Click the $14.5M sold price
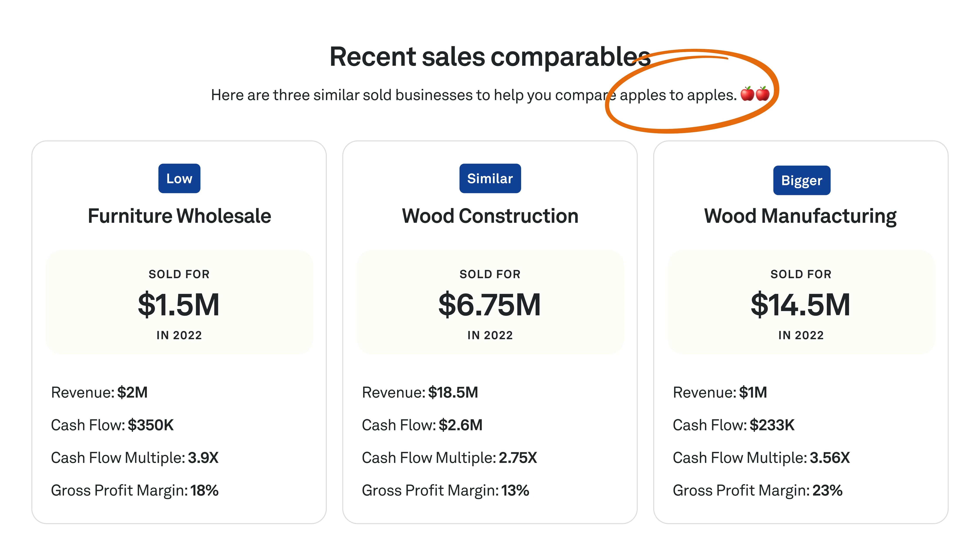Image resolution: width=980 pixels, height=552 pixels. pyautogui.click(x=800, y=305)
